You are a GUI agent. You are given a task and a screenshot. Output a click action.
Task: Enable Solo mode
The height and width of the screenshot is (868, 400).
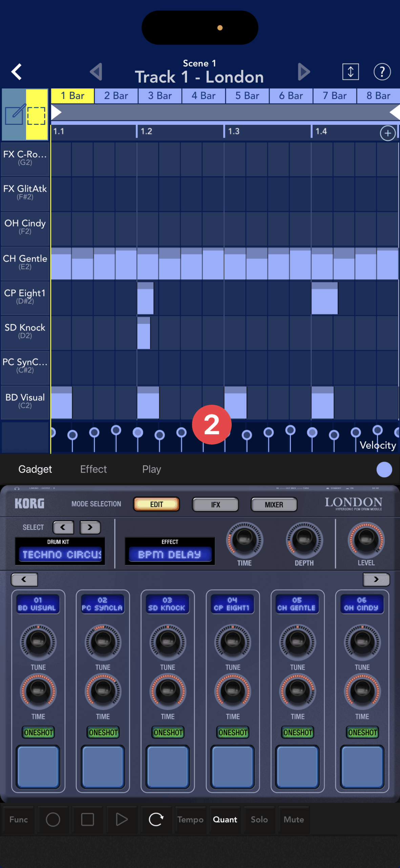point(259,820)
